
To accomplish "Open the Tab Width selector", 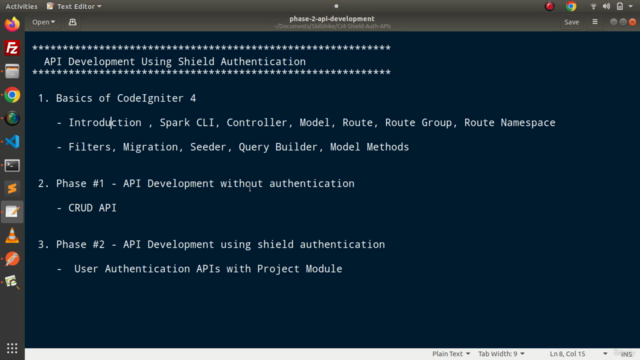I will [501, 354].
